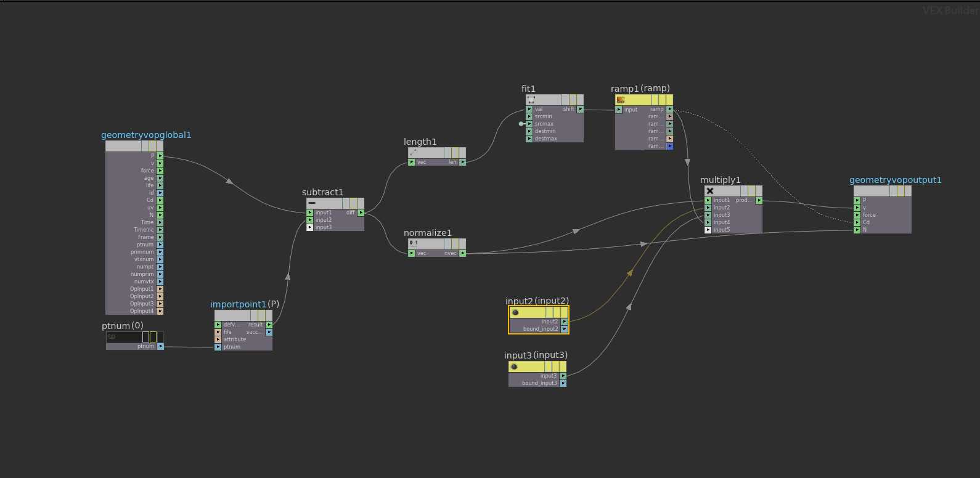Click the numpt output port of geometryvopglobal1

coord(160,267)
